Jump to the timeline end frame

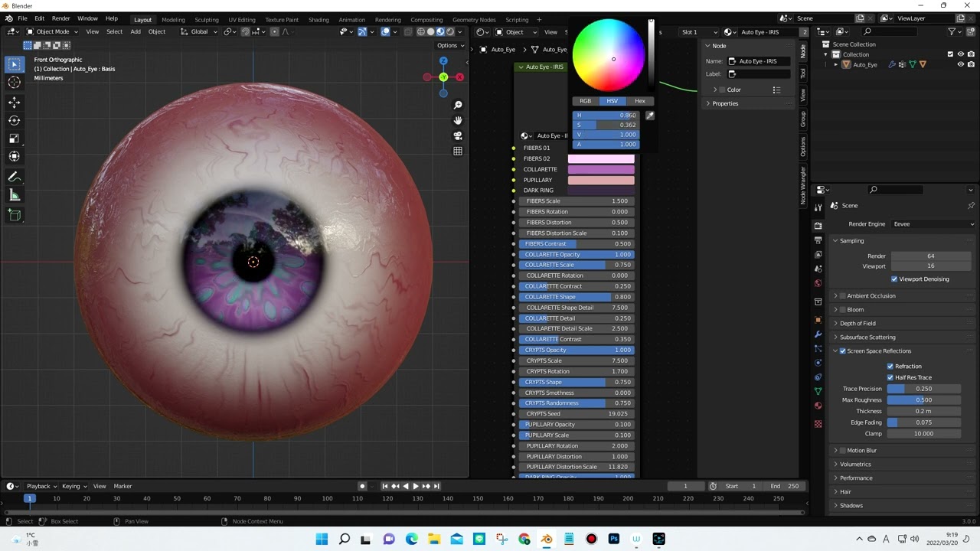tap(437, 486)
